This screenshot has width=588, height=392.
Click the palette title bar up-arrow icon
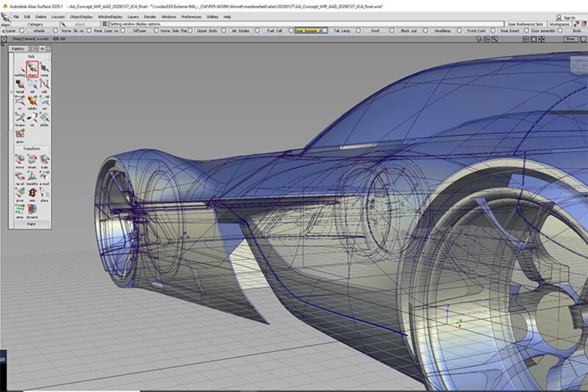coord(42,49)
